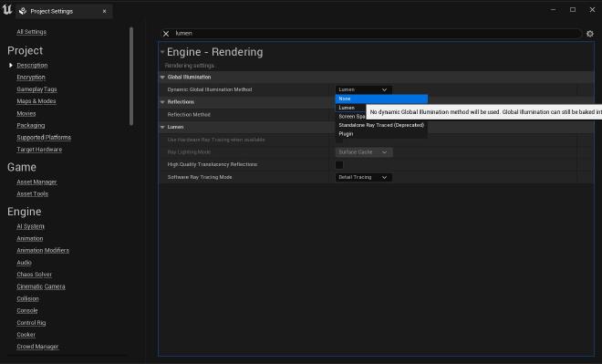Select Lumen in the dropdown list
This screenshot has width=602, height=364.
pyautogui.click(x=350, y=108)
